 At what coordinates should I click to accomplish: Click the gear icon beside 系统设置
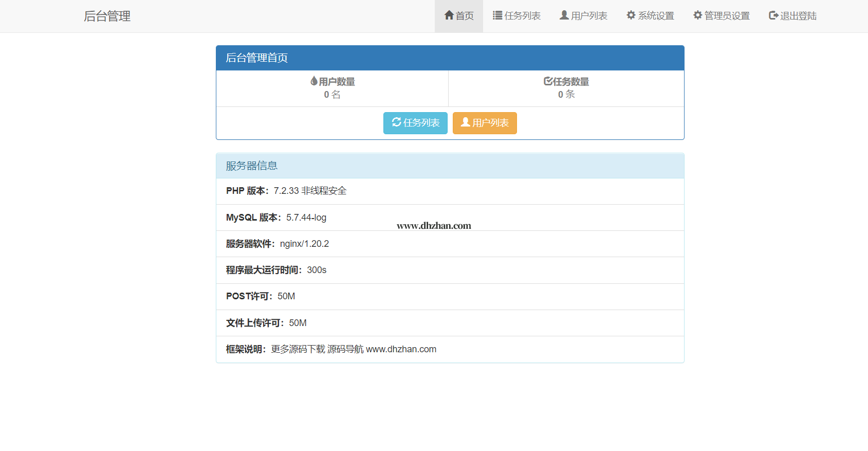pyautogui.click(x=631, y=15)
